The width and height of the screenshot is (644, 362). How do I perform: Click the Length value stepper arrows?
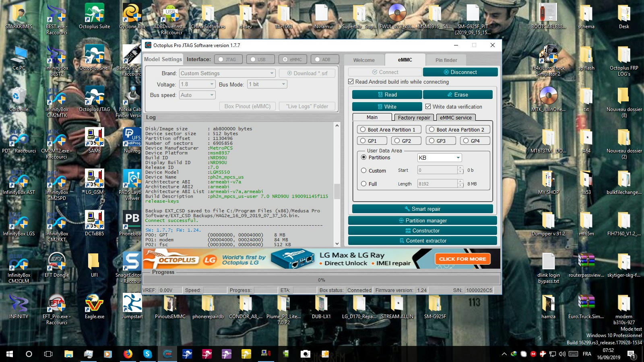460,183
